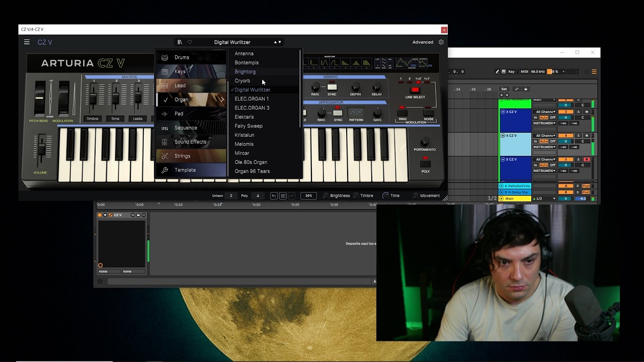The image size is (644, 362).
Task: Click the Sound Effects speaker icon
Action: pos(165,142)
